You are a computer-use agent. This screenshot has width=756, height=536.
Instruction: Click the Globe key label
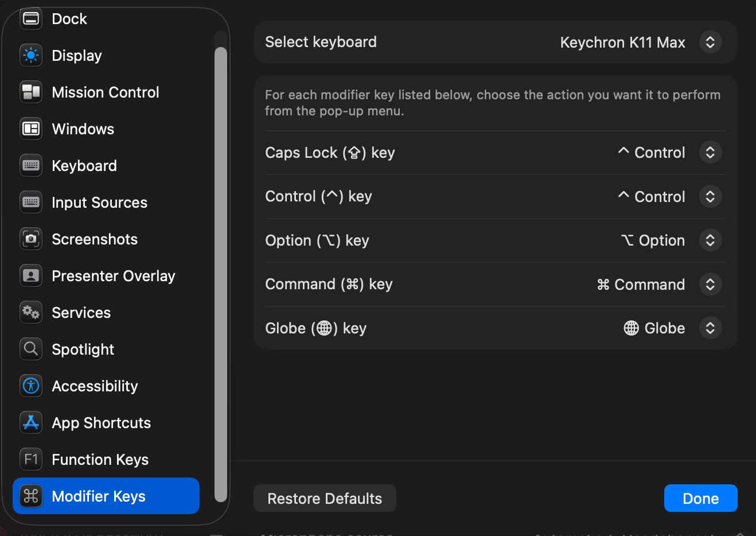(315, 328)
